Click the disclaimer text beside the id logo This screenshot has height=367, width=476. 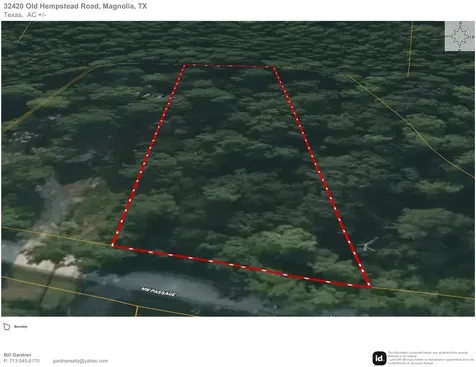[x=431, y=358]
